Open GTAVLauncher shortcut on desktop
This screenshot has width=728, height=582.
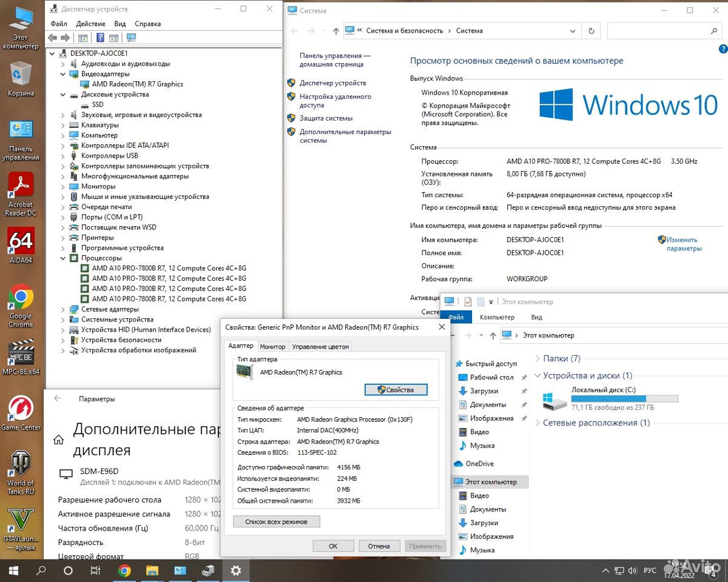coord(21,530)
